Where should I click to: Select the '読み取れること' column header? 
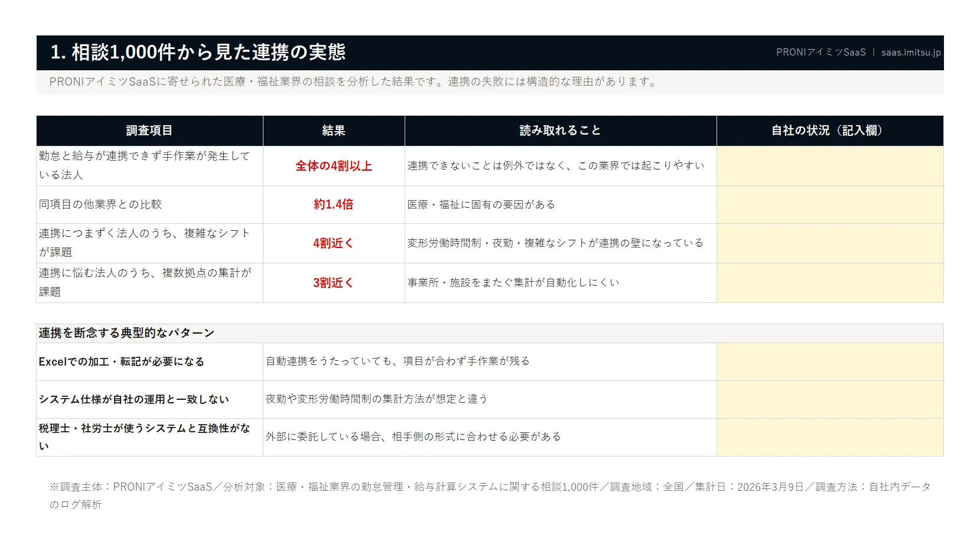tap(561, 131)
